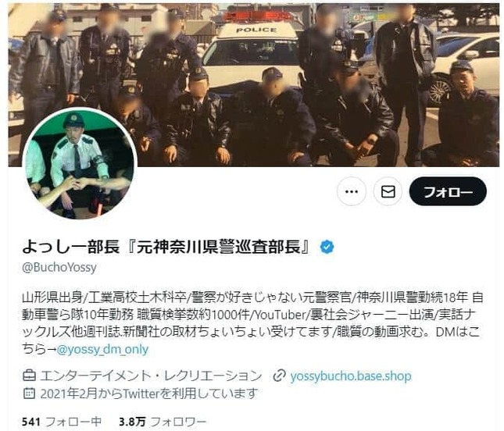
Task: Click エンターテイメント・レクリエーション category label
Action: click(x=151, y=376)
